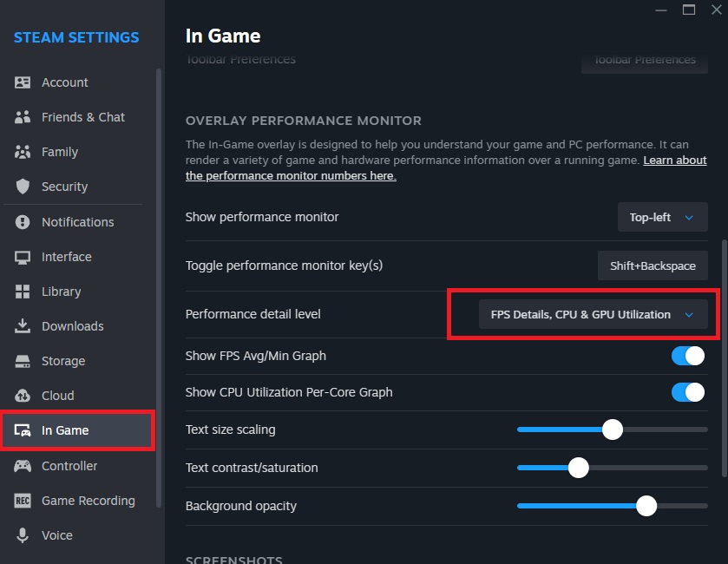This screenshot has height=564, width=728.
Task: Click the Voice microphone icon
Action: pyautogui.click(x=23, y=535)
